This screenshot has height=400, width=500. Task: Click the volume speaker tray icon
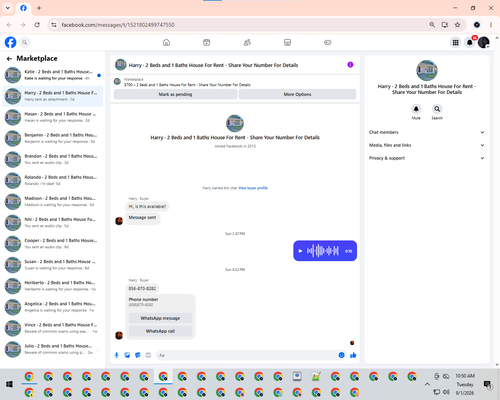(446, 392)
